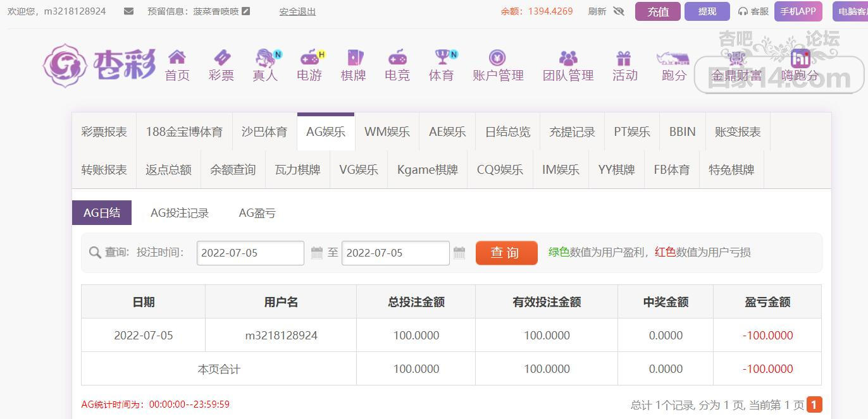Click the 安全退出 logout link
The height and width of the screenshot is (419, 868).
pos(297,11)
